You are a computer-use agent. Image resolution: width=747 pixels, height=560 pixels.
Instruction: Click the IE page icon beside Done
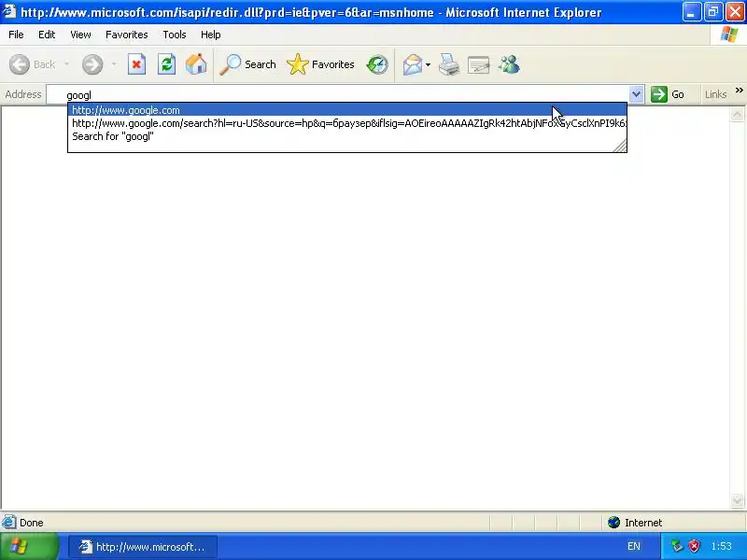tap(8, 523)
